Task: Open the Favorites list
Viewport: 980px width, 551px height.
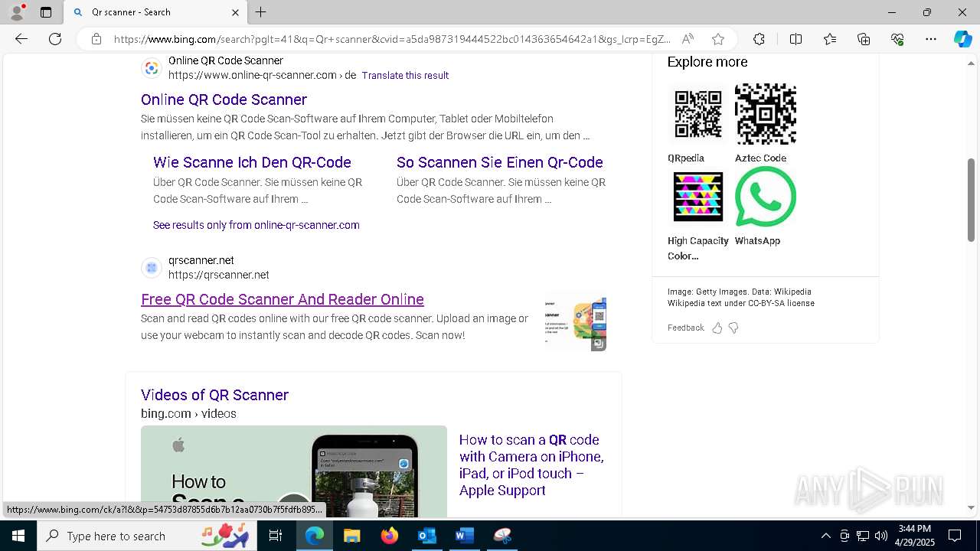Action: tap(830, 39)
